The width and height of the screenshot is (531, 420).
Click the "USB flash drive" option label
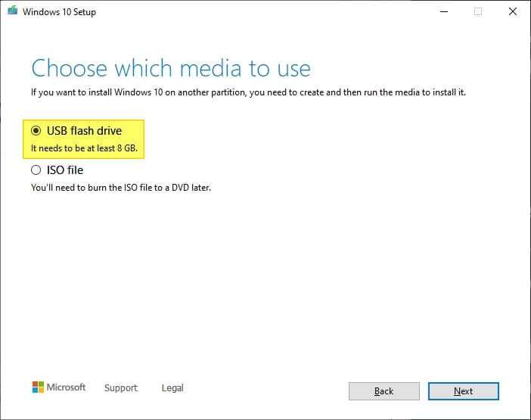click(x=84, y=131)
